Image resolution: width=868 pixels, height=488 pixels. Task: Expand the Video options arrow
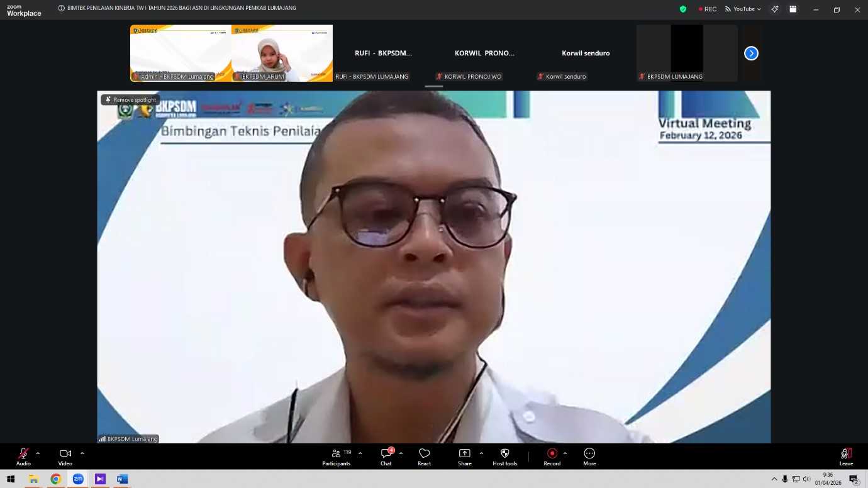(x=82, y=453)
